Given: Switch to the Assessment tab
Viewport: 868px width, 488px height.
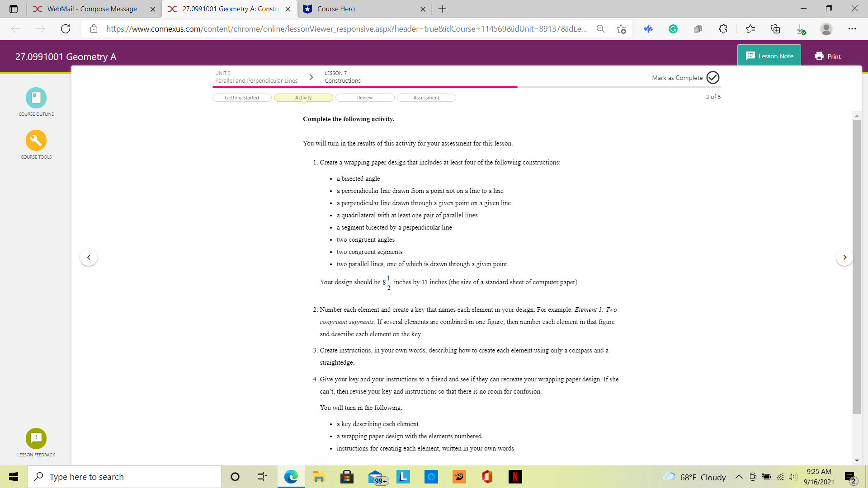Looking at the screenshot, I should coord(426,97).
